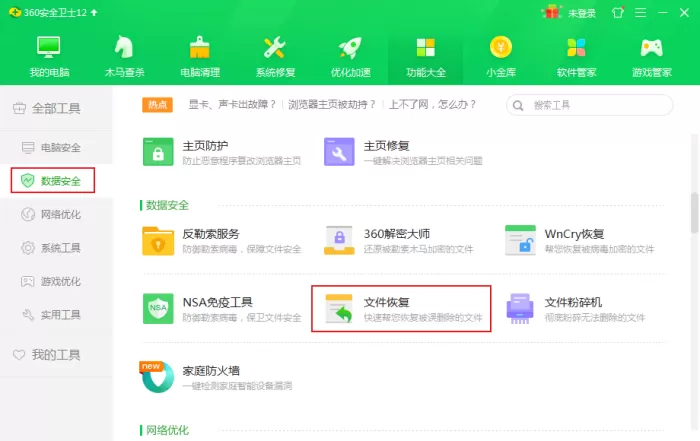
Task: Select 电脑安全 sidebar category
Action: click(x=56, y=147)
